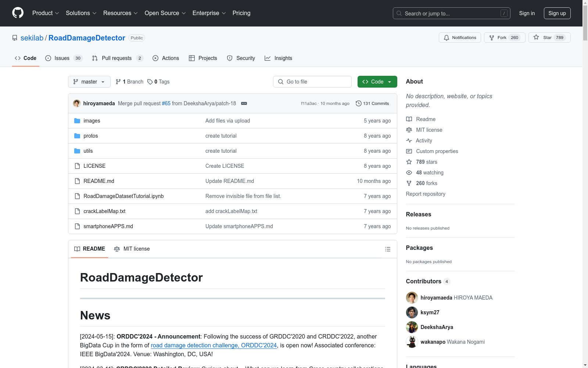The height and width of the screenshot is (368, 588).
Task: Open 'add crackLabelMap.txt' commit message
Action: point(231,211)
